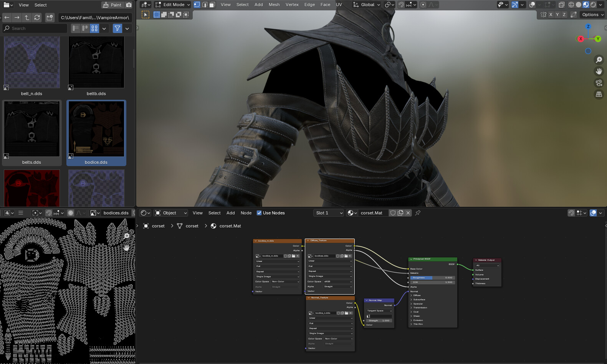
Task: Open the Mesh menu in the 3D viewport
Action: 274,5
